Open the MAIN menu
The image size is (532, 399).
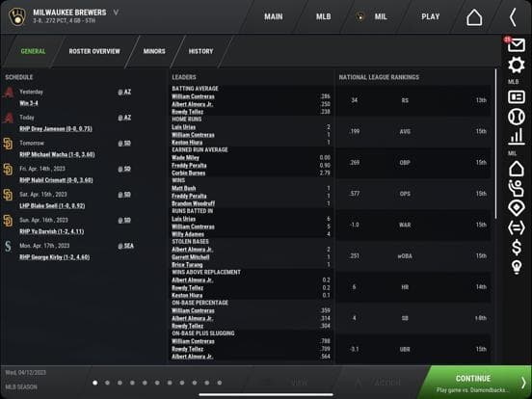[274, 16]
